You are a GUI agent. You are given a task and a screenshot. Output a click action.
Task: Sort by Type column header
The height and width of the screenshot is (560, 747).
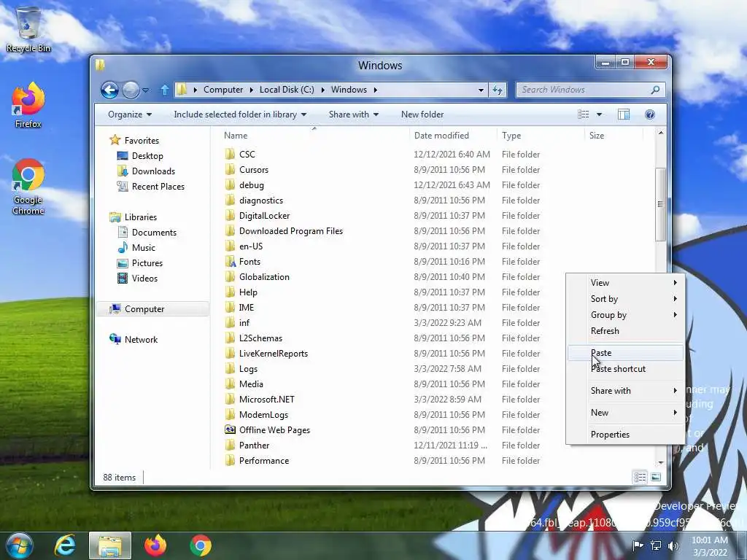[541, 135]
